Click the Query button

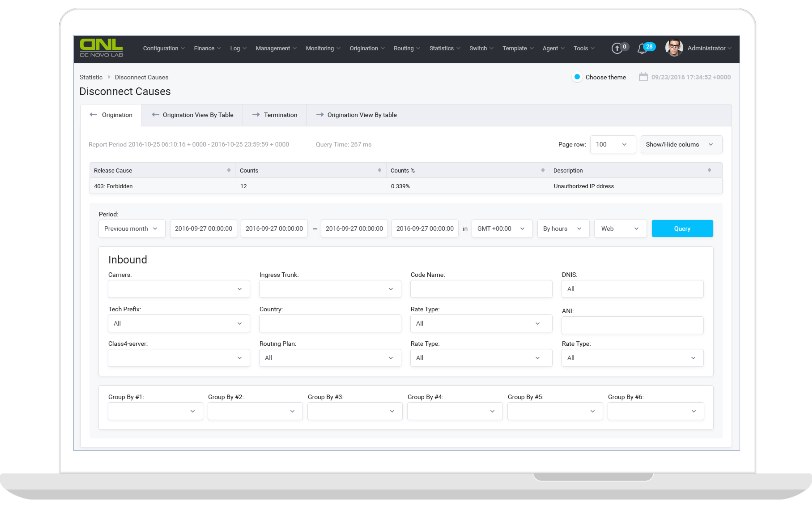coord(682,229)
